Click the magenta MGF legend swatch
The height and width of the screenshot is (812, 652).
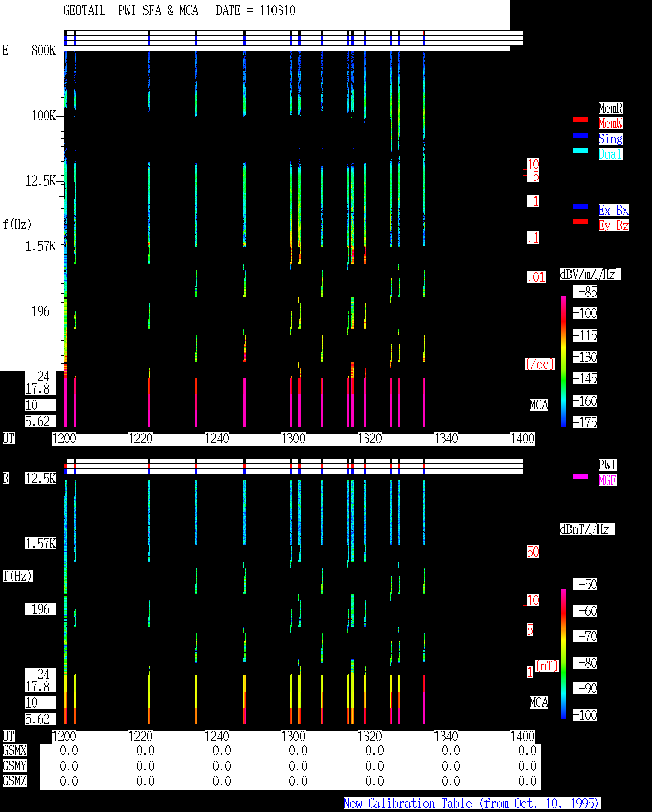[x=581, y=477]
